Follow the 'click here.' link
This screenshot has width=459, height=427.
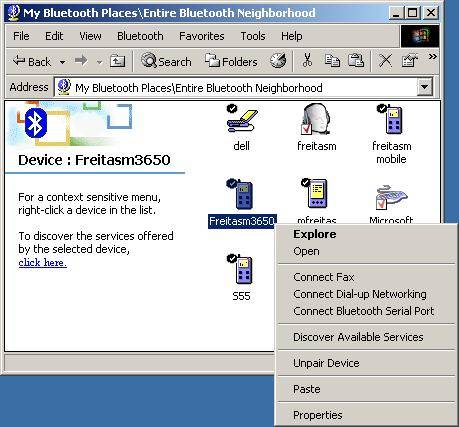pos(43,263)
